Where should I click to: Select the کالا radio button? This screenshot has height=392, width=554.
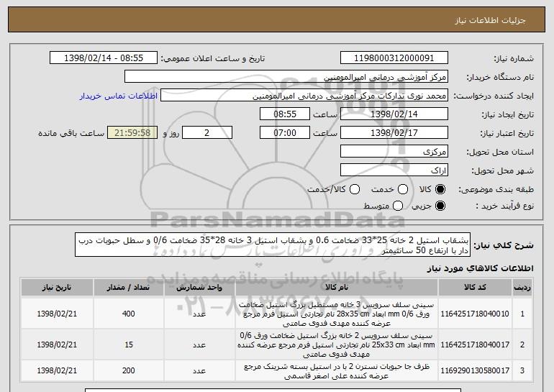[x=440, y=189]
